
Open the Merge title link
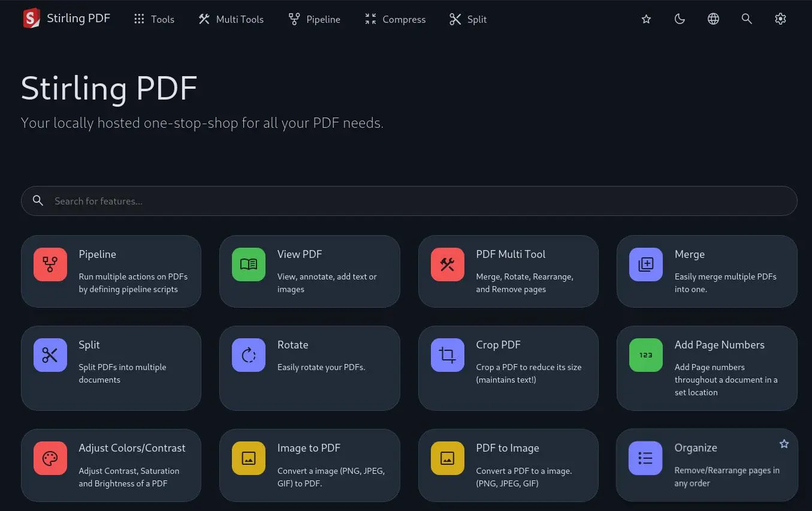(x=690, y=254)
